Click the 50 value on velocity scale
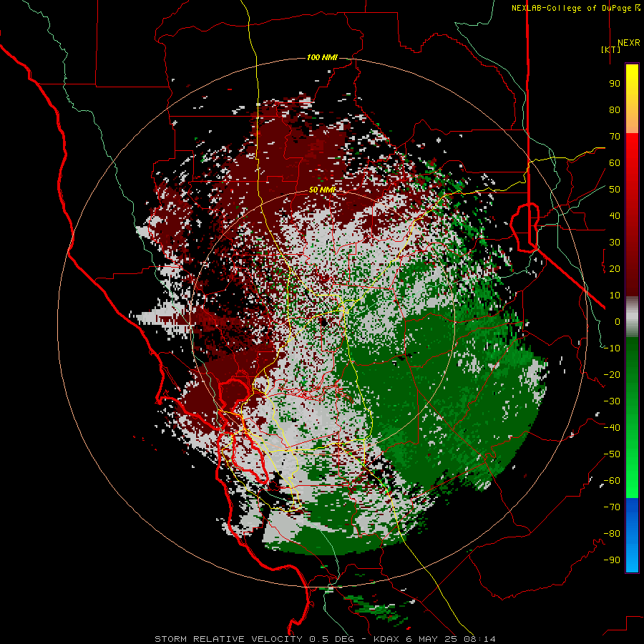Viewport: 644px width, 644px height. point(615,190)
